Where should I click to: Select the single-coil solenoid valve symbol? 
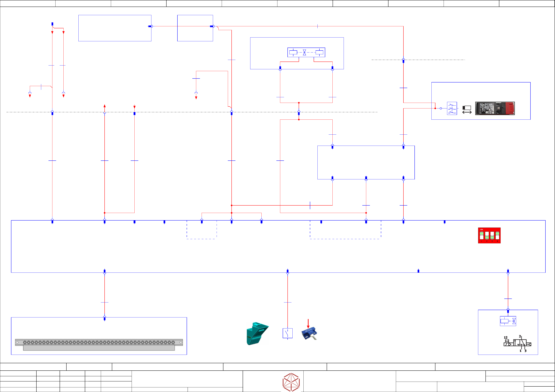pyautogui.click(x=508, y=321)
